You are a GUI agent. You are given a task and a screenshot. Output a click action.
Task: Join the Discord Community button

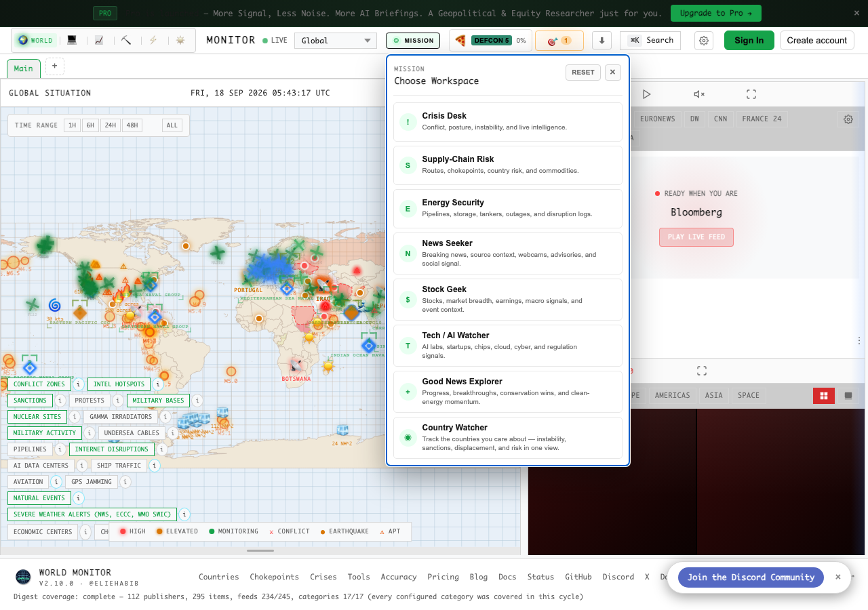point(751,577)
